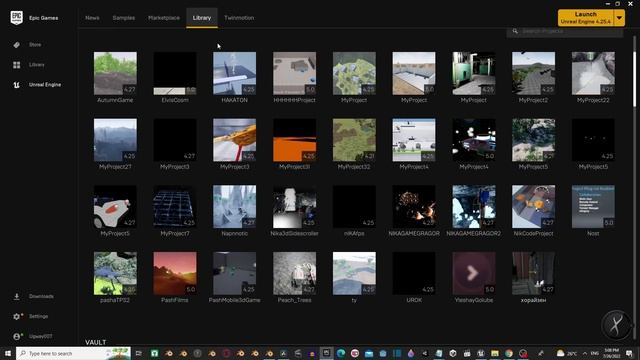Select the MyProject7 thumbnail

175,207
